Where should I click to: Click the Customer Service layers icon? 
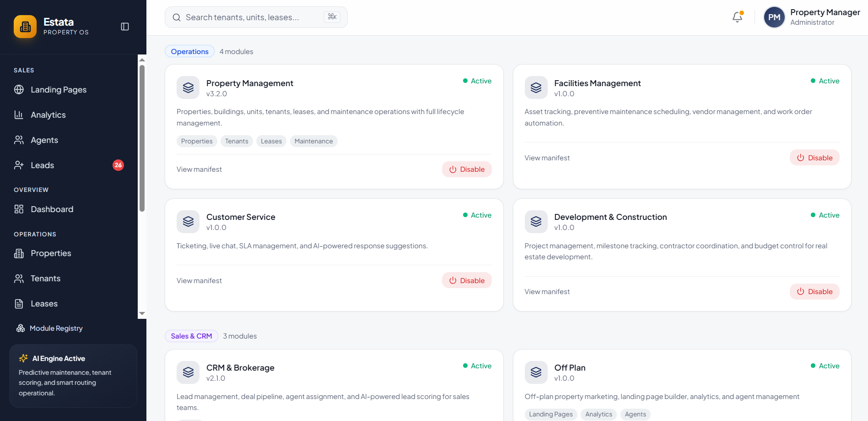coord(188,222)
